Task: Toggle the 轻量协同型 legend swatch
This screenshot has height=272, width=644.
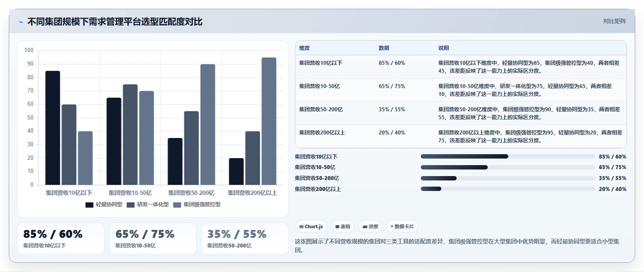Action: click(89, 205)
